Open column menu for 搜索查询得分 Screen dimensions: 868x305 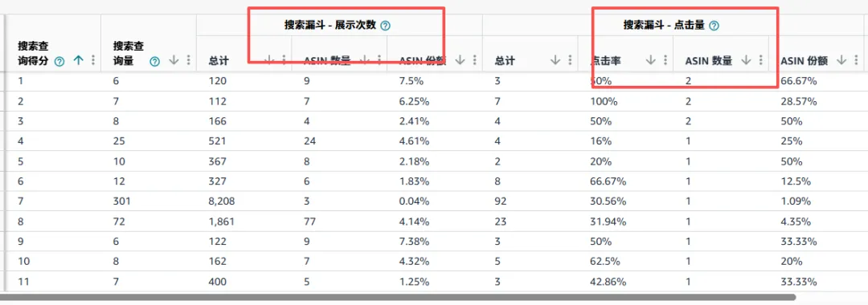click(x=93, y=61)
